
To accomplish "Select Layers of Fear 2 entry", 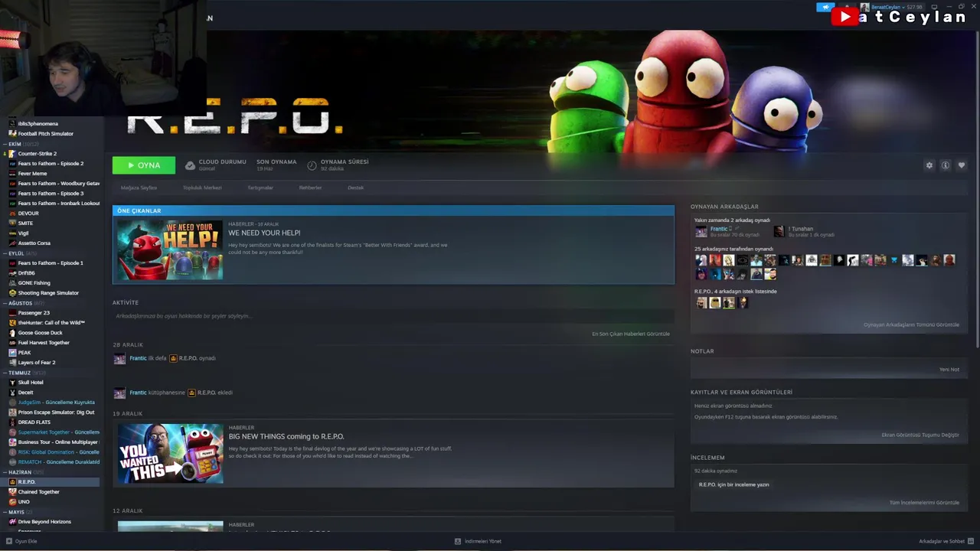I will point(37,363).
